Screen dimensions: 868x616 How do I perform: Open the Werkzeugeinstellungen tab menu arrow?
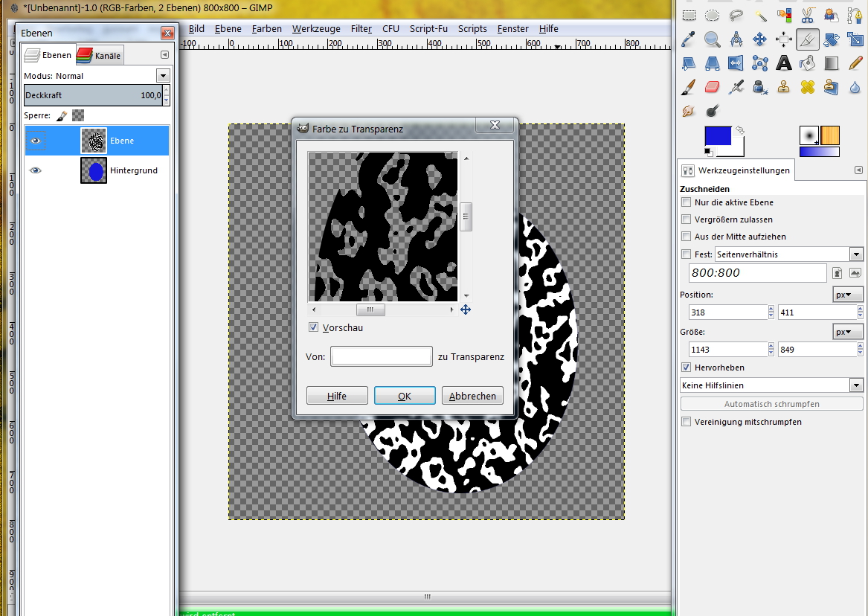(858, 170)
